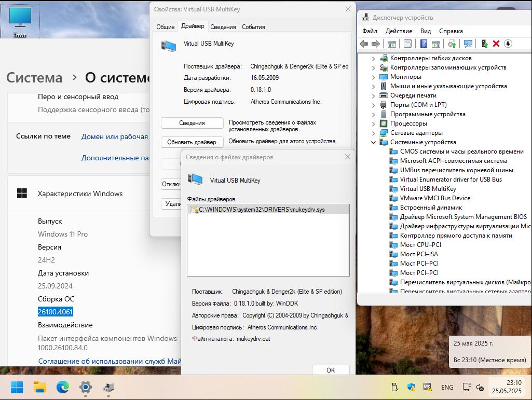Image resolution: width=532 pixels, height=400 pixels.
Task: Click the Обновить драйвер button
Action: point(192,142)
